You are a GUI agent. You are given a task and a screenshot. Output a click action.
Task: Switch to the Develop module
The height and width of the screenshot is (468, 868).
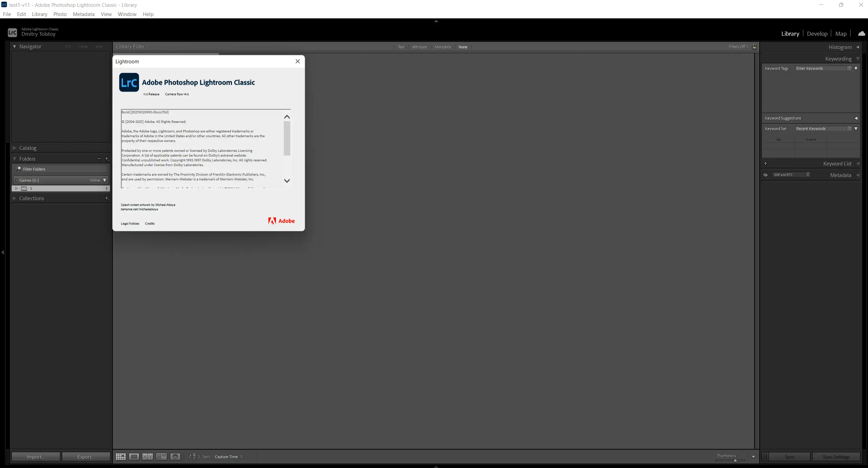[817, 33]
